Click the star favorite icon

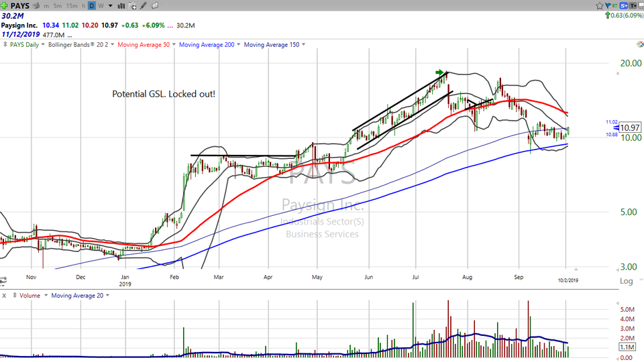tap(599, 5)
